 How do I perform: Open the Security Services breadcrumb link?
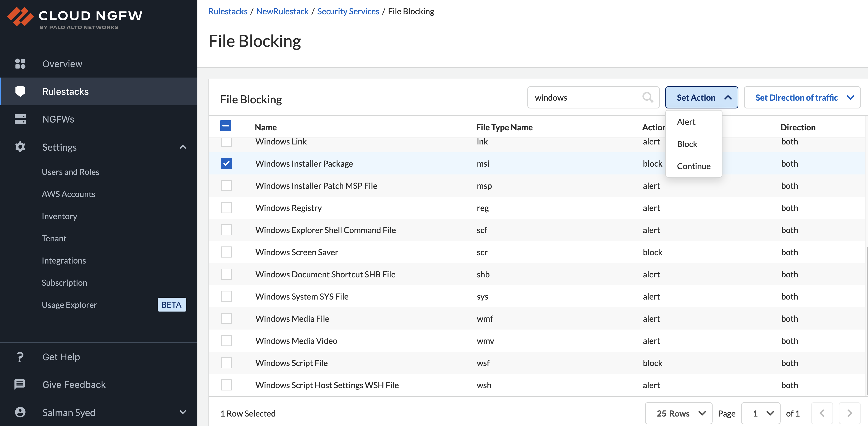(348, 12)
